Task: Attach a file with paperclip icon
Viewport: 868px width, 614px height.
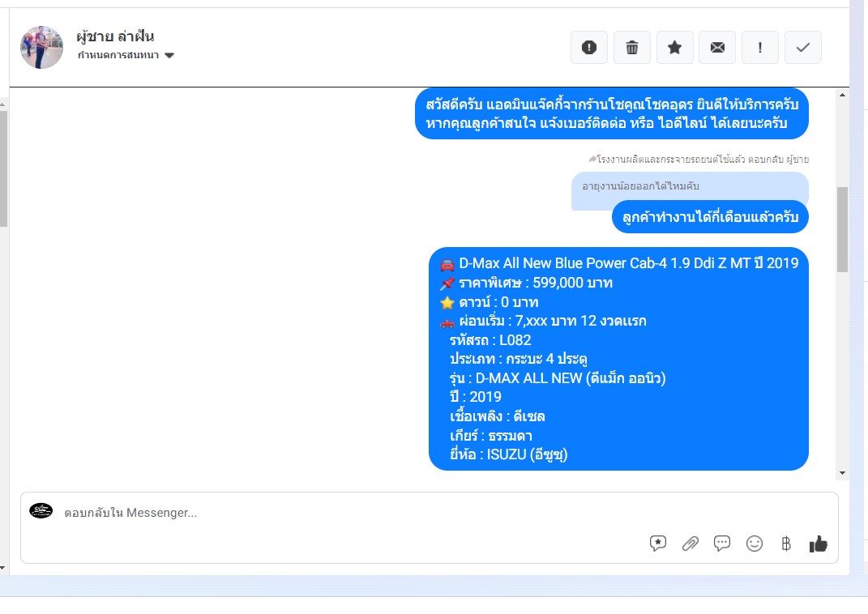Action: coord(690,544)
